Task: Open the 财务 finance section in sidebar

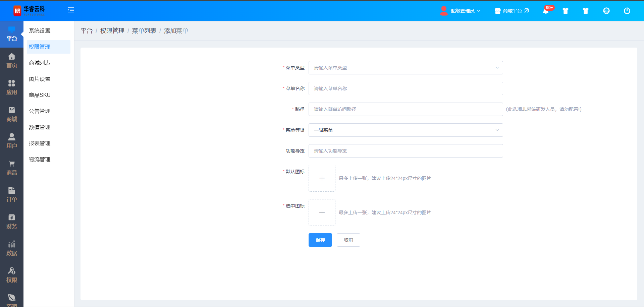Action: pyautogui.click(x=12, y=222)
